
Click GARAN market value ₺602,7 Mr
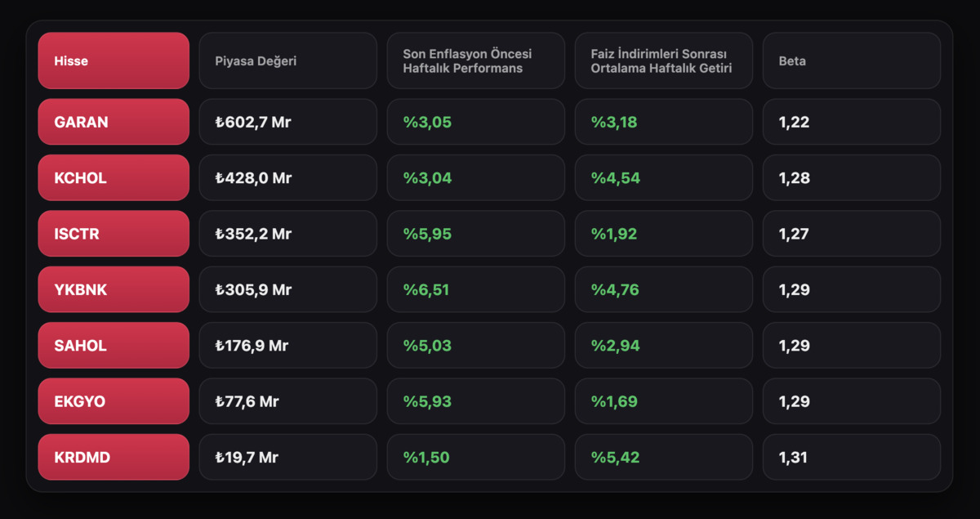pyautogui.click(x=288, y=122)
